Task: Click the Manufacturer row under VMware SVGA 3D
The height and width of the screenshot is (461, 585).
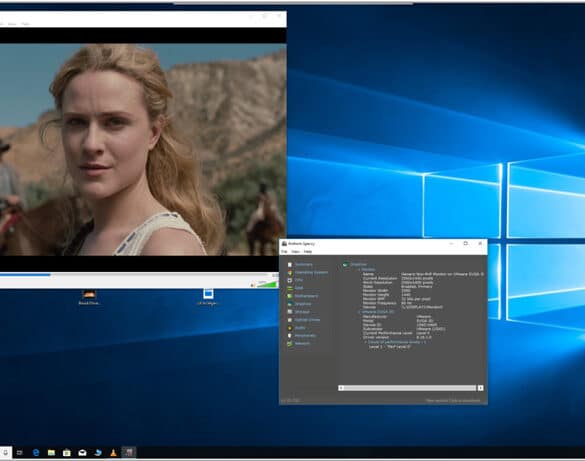Action: point(397,317)
